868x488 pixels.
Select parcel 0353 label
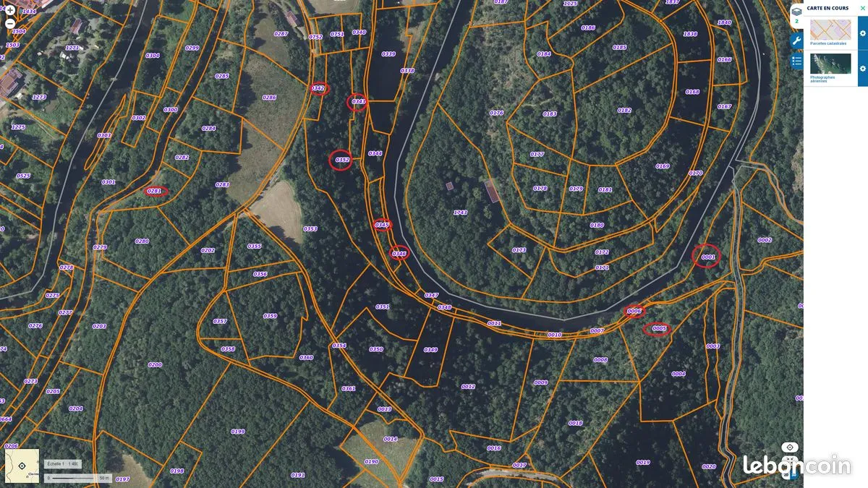(x=310, y=228)
